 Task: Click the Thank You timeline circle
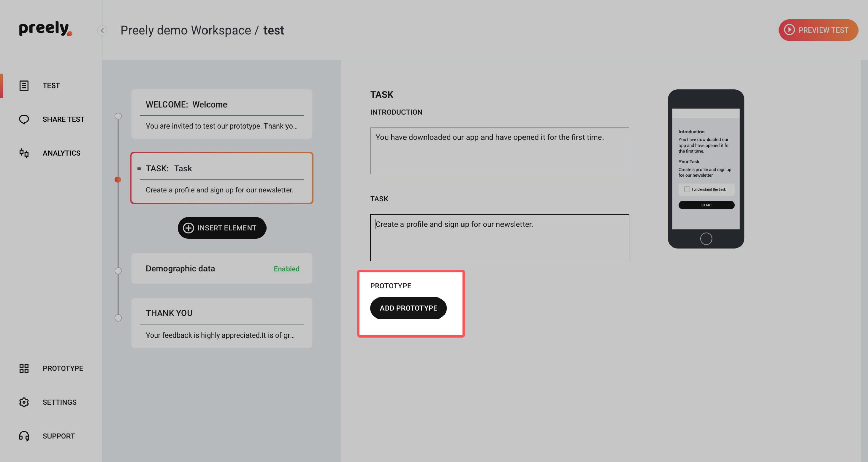pyautogui.click(x=118, y=318)
